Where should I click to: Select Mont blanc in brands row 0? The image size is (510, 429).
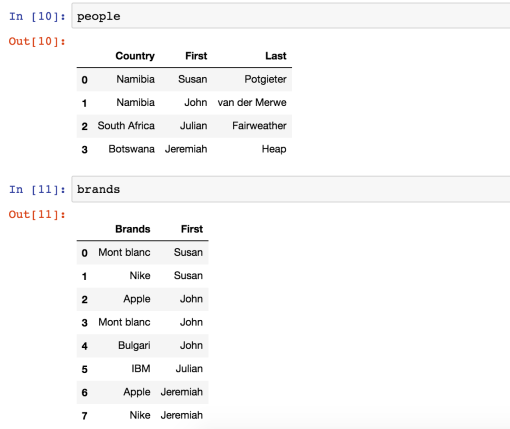point(124,252)
